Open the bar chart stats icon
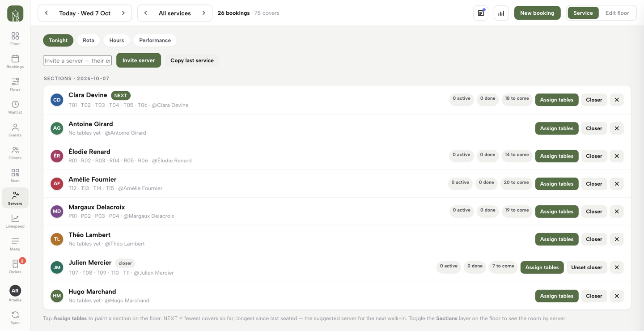The height and width of the screenshot is (331, 644). pos(501,13)
